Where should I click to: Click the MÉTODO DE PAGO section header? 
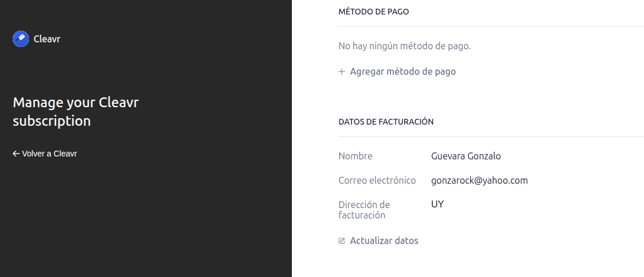point(374,12)
